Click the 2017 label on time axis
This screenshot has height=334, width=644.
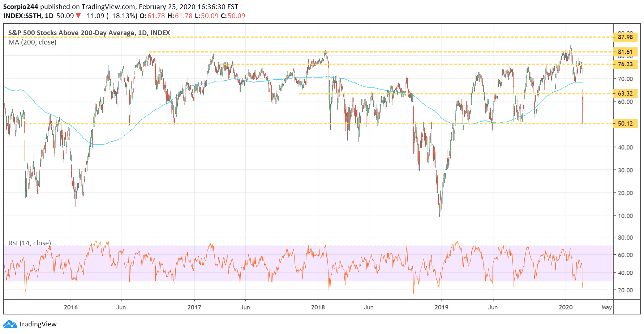click(194, 307)
